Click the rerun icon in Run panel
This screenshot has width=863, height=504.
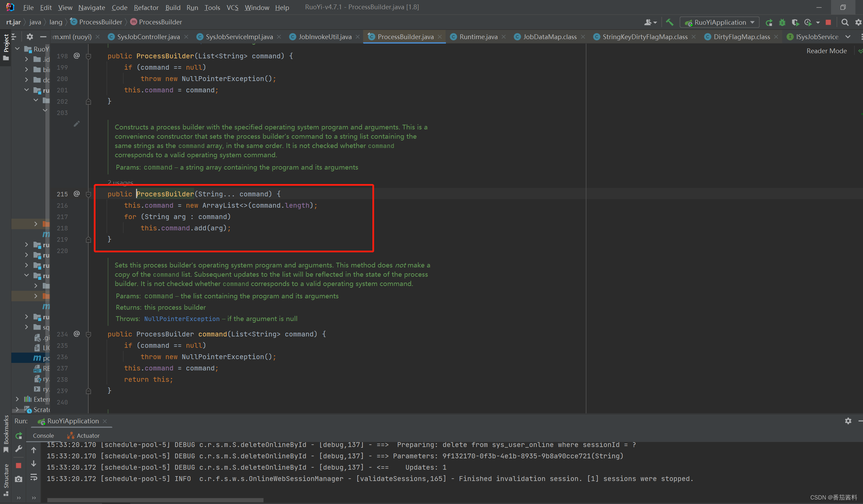[19, 436]
